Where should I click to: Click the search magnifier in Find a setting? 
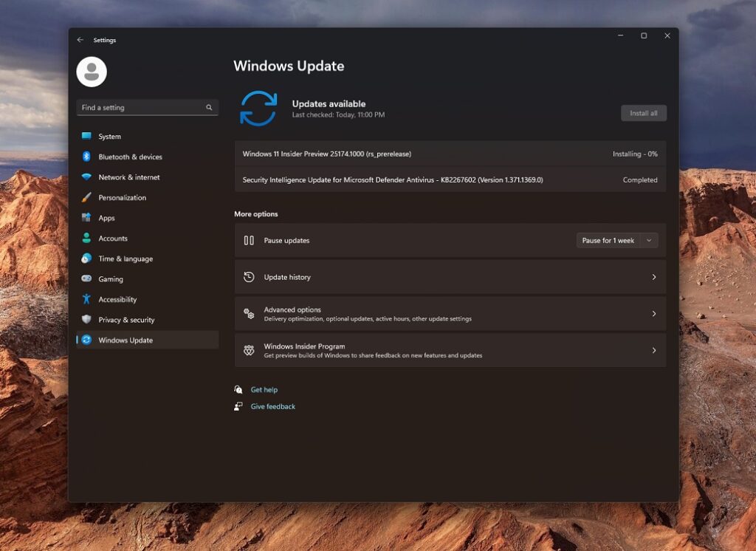click(209, 107)
